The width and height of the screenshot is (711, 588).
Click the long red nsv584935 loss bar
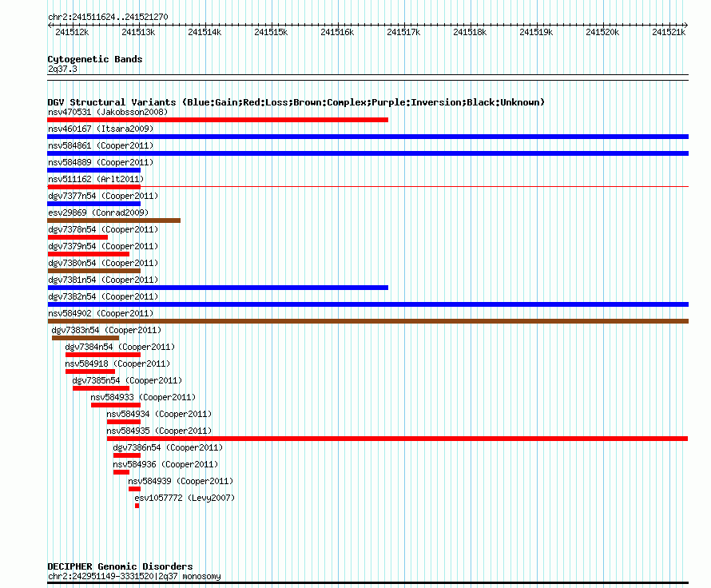(x=397, y=439)
